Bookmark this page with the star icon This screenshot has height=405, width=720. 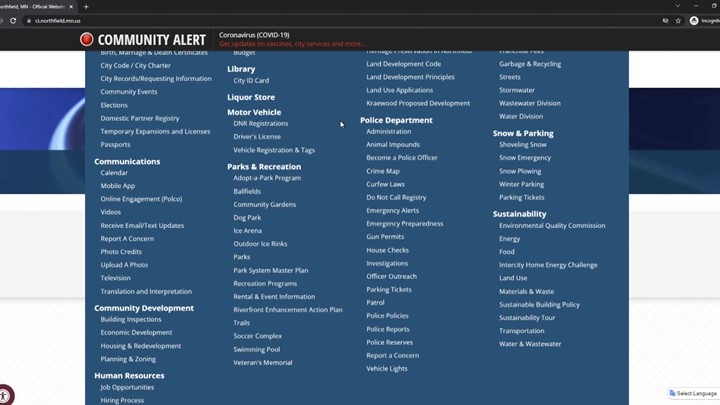678,21
